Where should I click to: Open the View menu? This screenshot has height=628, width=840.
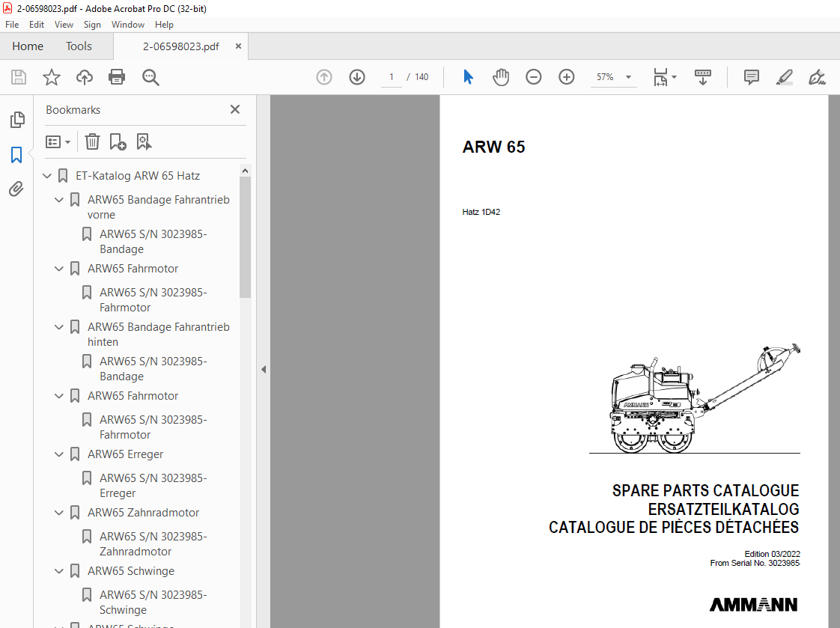point(64,25)
